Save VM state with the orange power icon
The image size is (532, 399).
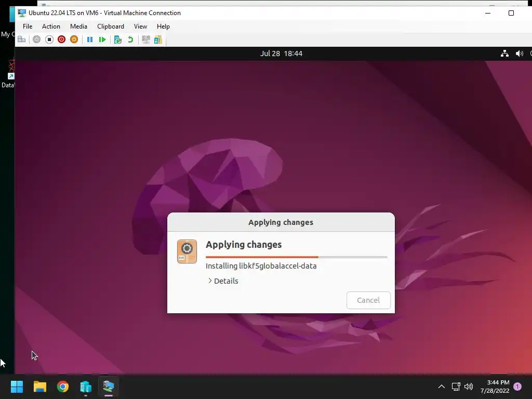(x=74, y=39)
